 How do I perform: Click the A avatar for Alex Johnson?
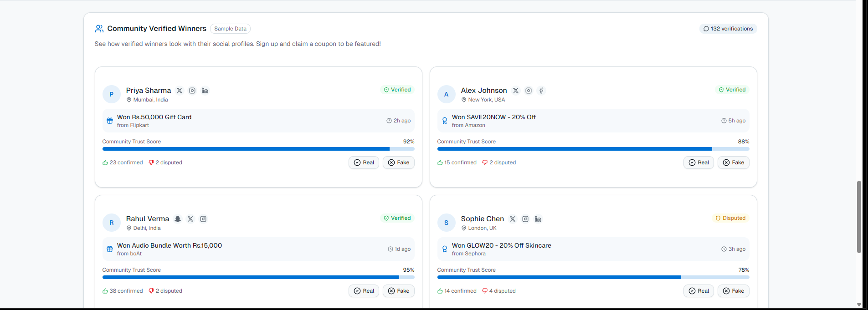click(447, 94)
